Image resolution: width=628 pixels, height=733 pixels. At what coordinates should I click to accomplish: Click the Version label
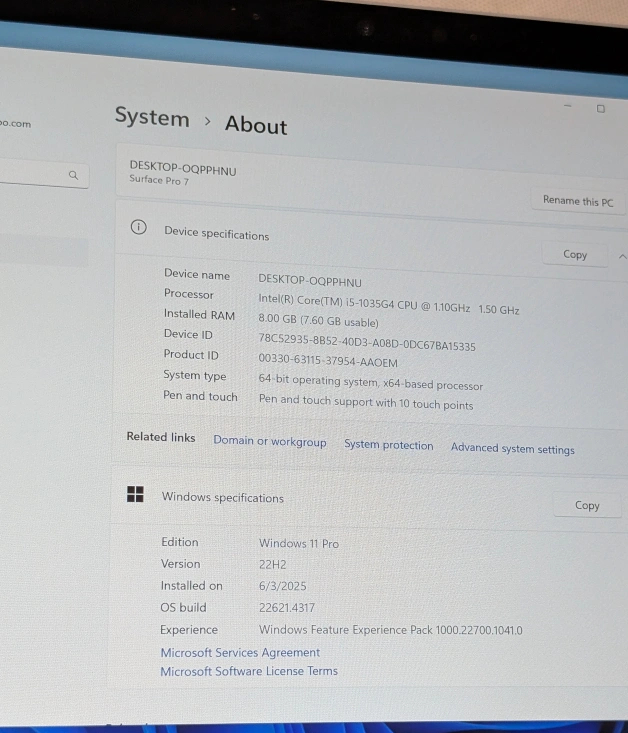pos(180,564)
